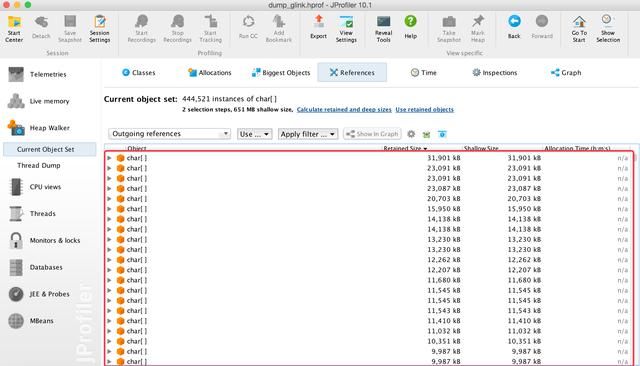Select Thread Dump in sidebar
Viewport: 640px width, 366px height.
click(x=39, y=165)
